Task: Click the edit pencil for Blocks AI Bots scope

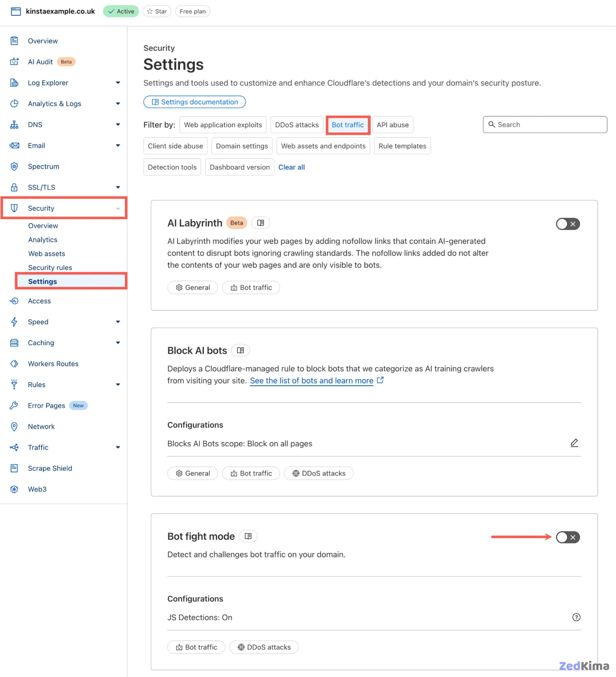Action: pos(574,443)
